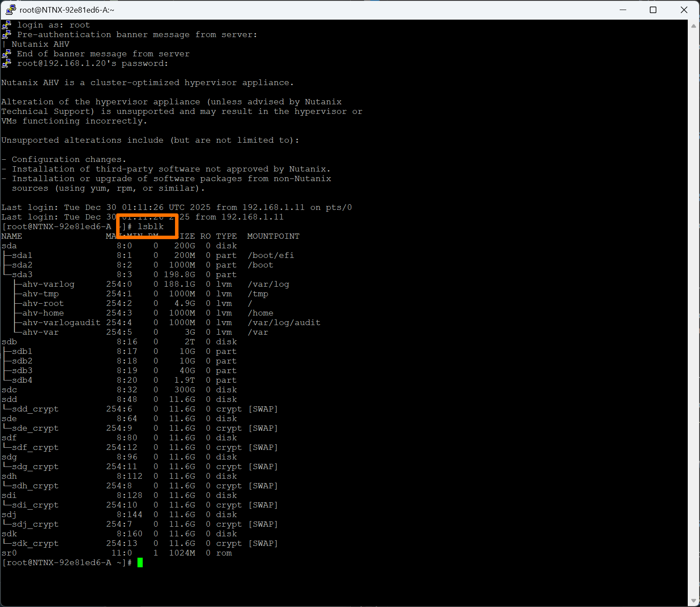This screenshot has height=607, width=700.
Task: Click the green cursor at the prompt
Action: 140,562
